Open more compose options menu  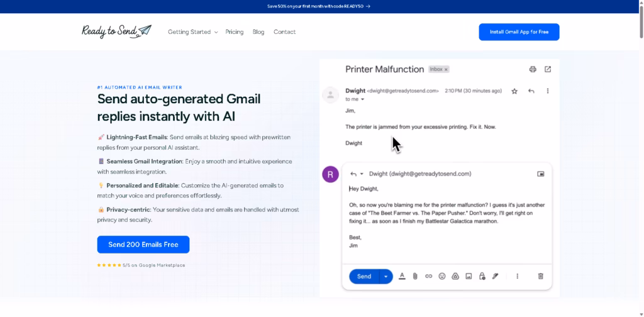point(517,276)
